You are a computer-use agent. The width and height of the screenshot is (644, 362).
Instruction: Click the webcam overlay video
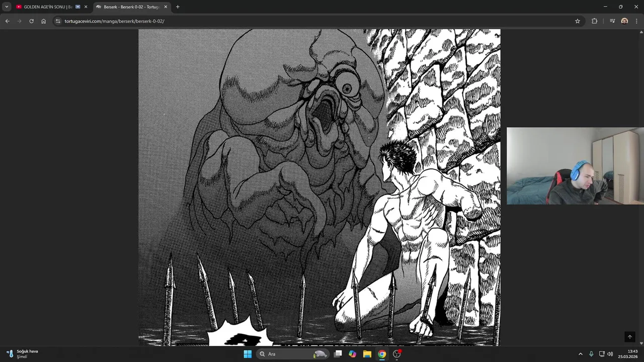tap(575, 166)
